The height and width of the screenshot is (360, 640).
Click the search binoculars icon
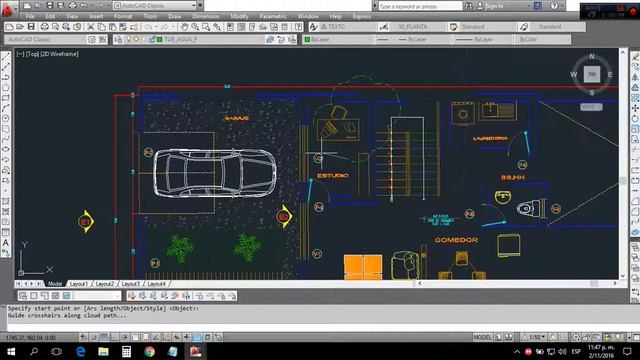468,6
